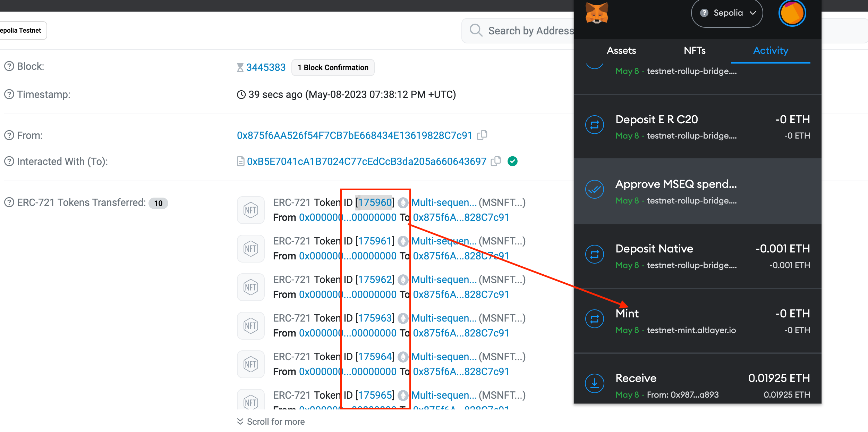The width and height of the screenshot is (868, 432).
Task: Click the tokens transferred count 10 badge
Action: (158, 203)
